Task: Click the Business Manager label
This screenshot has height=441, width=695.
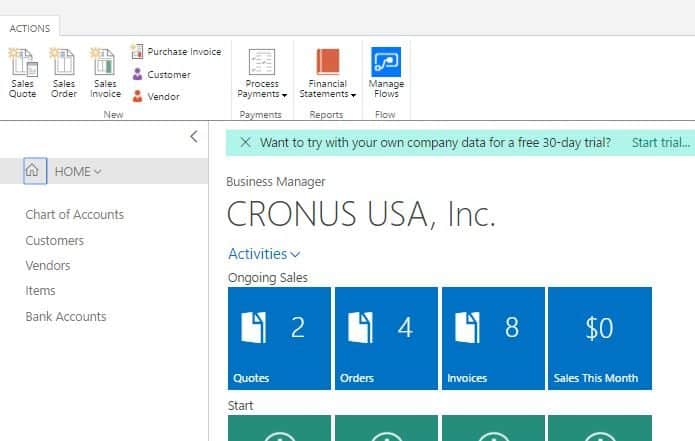Action: pos(276,182)
